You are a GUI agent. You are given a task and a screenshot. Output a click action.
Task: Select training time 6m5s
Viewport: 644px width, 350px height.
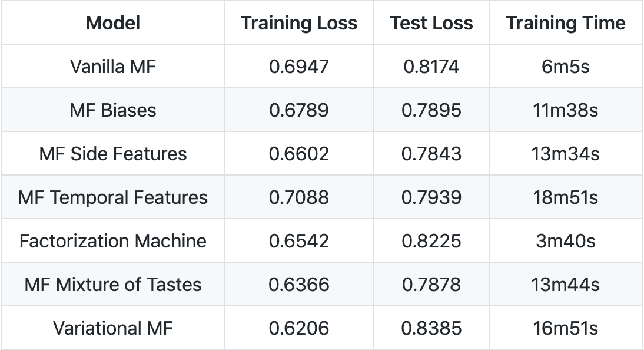(566, 67)
